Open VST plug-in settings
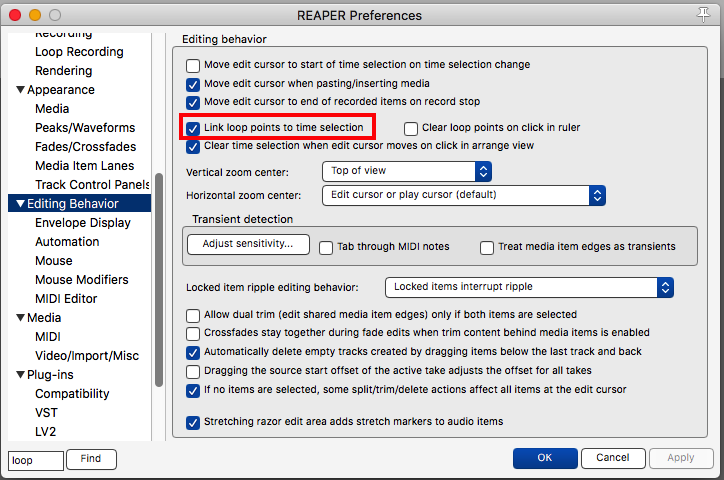The image size is (724, 480). [x=46, y=413]
